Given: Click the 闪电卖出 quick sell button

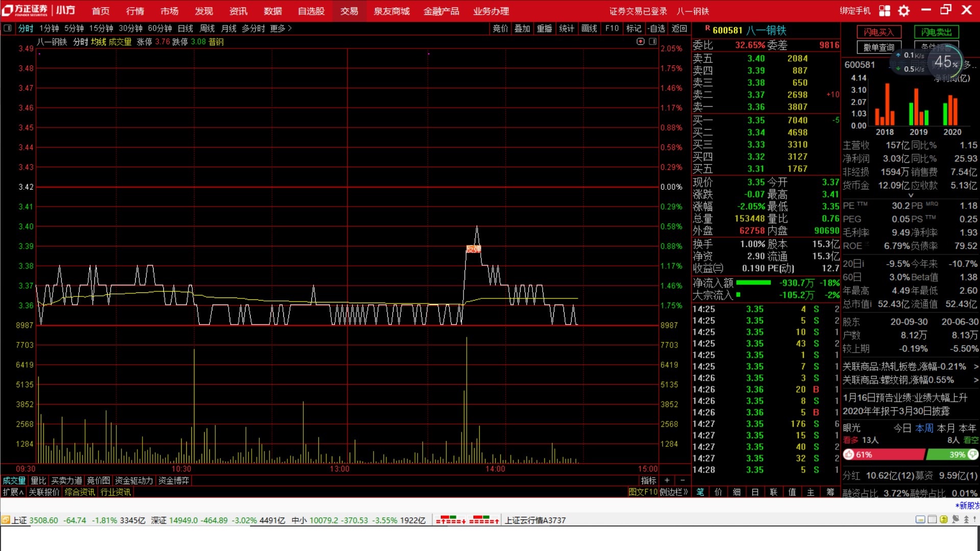Looking at the screenshot, I should 936,32.
